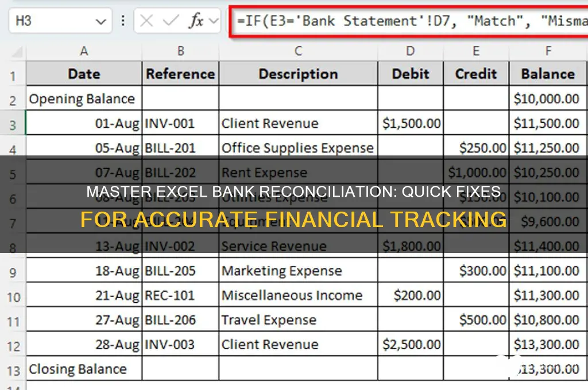Click the '$11,100.00' balance cell
The width and height of the screenshot is (588, 390).
(548, 270)
